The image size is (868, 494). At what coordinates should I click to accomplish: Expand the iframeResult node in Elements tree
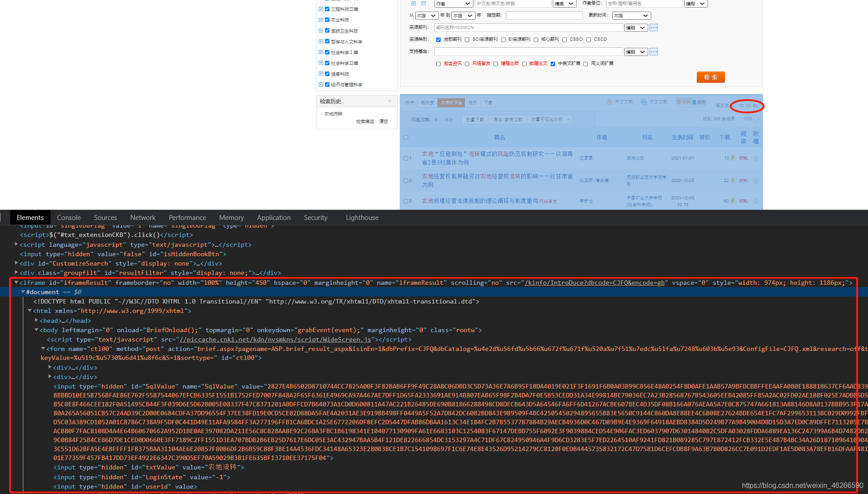pyautogui.click(x=16, y=283)
